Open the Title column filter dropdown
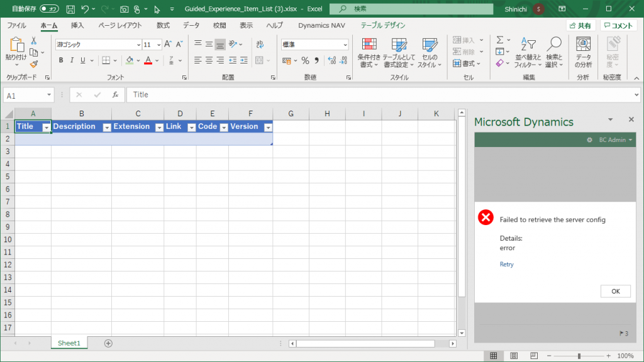644x362 pixels. coord(47,128)
